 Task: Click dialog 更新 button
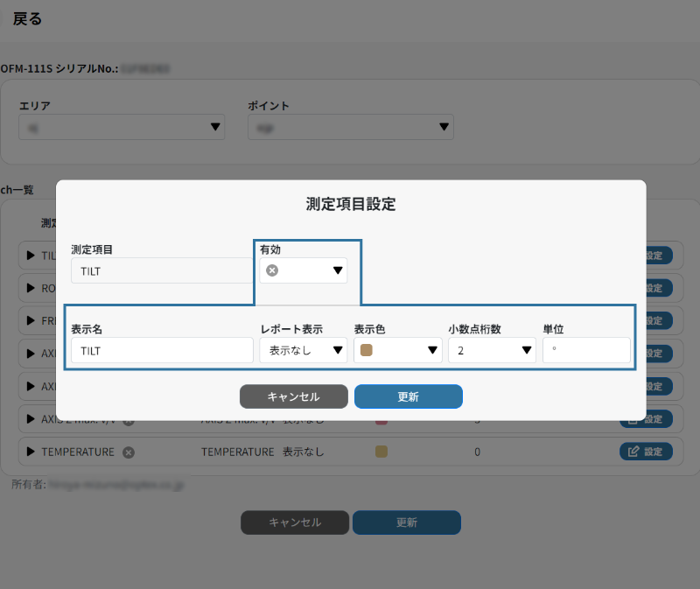[x=409, y=396]
